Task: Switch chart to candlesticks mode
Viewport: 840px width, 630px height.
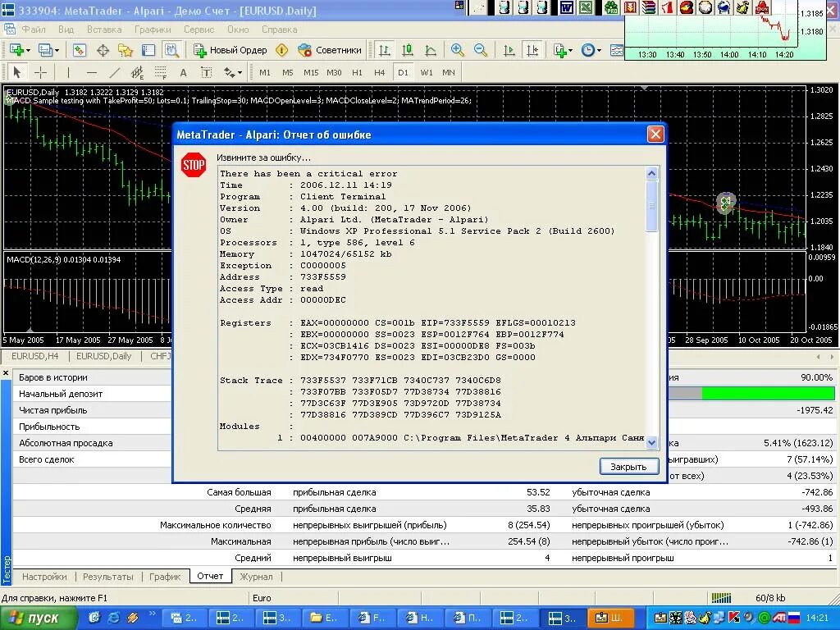Action: (x=408, y=50)
